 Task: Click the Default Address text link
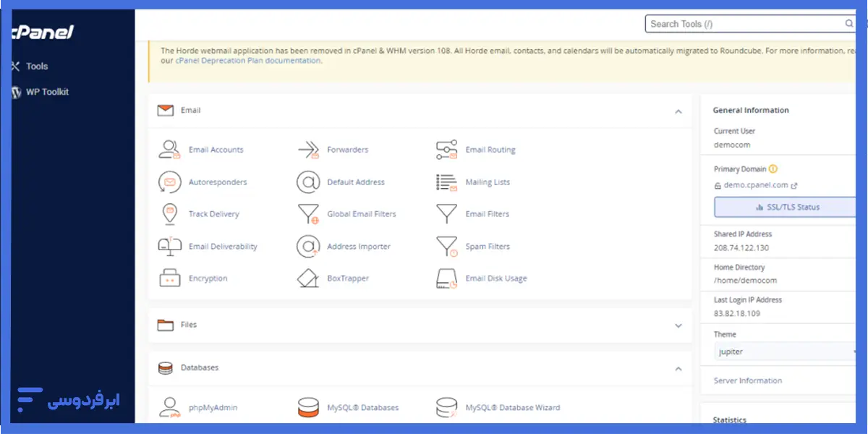(x=356, y=182)
